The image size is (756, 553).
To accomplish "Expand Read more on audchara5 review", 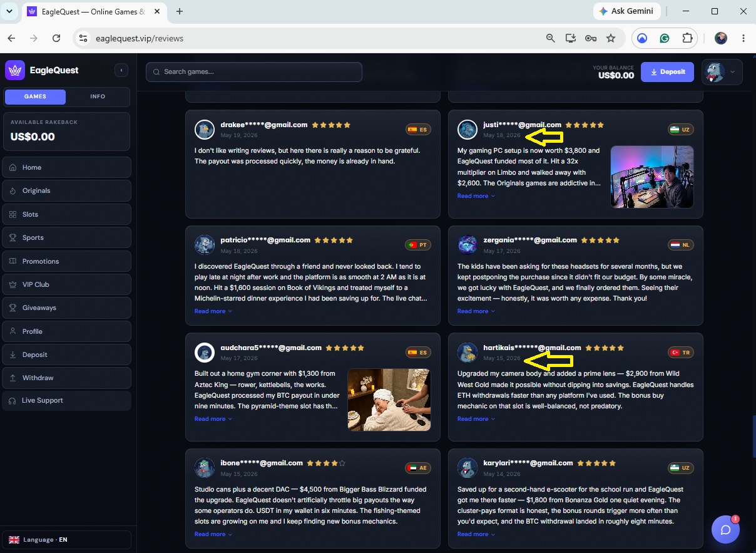I will (213, 419).
